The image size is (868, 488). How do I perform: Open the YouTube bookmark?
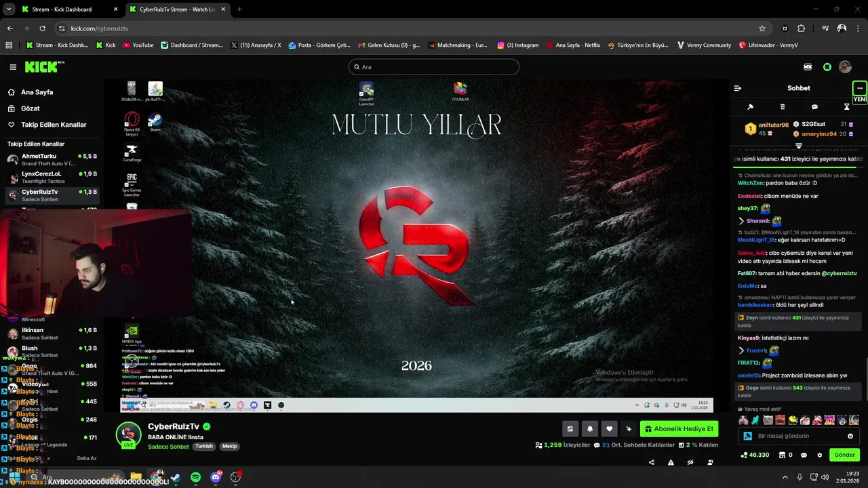(x=138, y=45)
